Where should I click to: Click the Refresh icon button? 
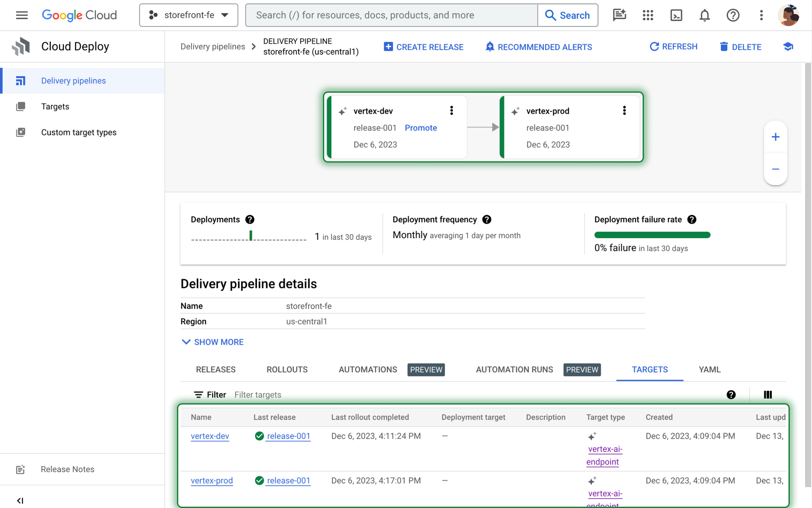tap(654, 46)
